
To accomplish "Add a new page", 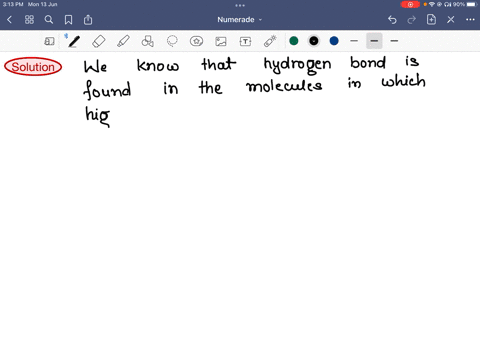I will 431,20.
